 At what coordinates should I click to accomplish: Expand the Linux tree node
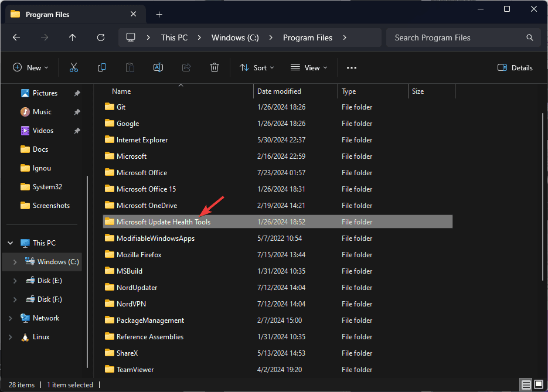11,337
